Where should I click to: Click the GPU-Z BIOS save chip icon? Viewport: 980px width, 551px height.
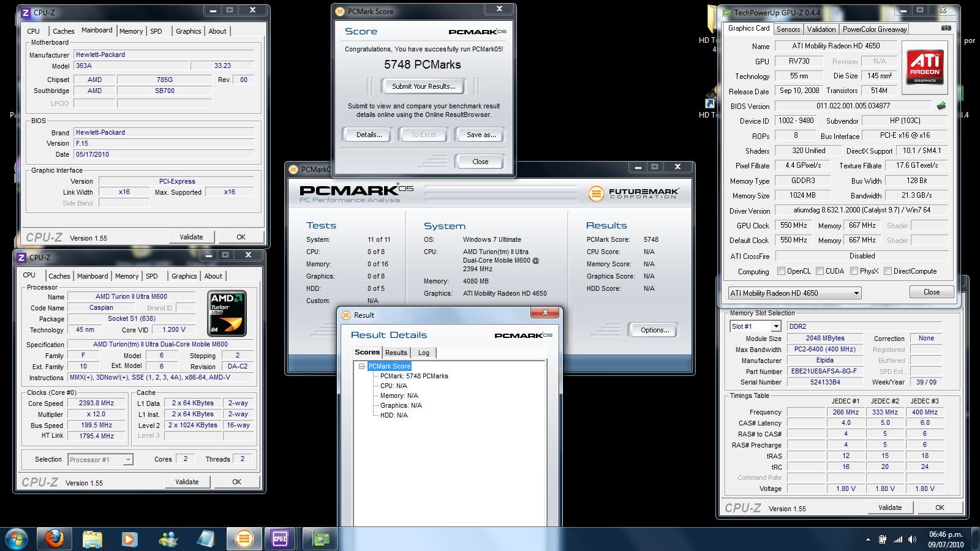tap(941, 106)
